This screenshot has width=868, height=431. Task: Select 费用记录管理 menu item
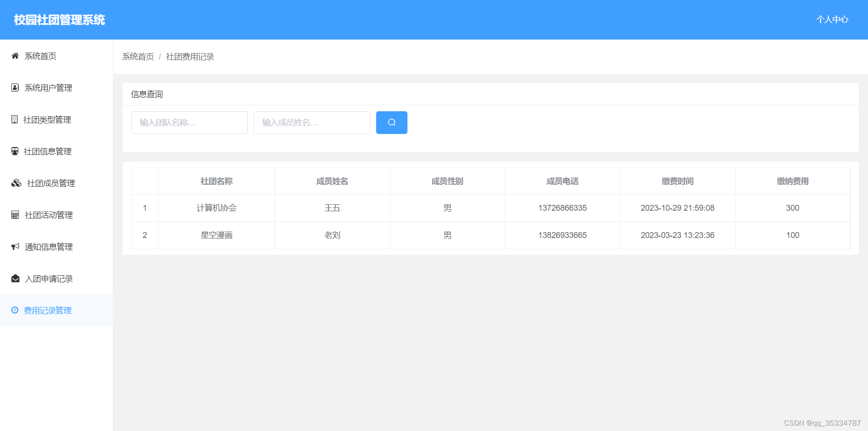coord(56,310)
